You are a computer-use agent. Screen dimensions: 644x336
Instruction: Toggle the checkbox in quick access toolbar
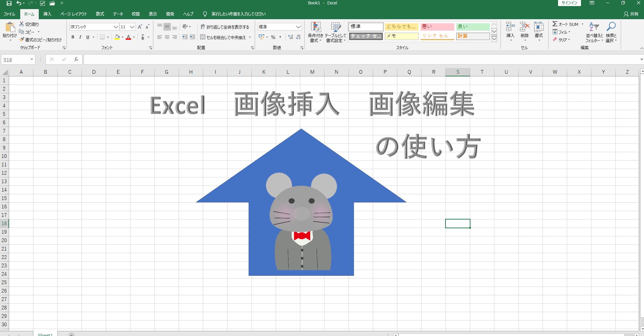tap(42, 3)
